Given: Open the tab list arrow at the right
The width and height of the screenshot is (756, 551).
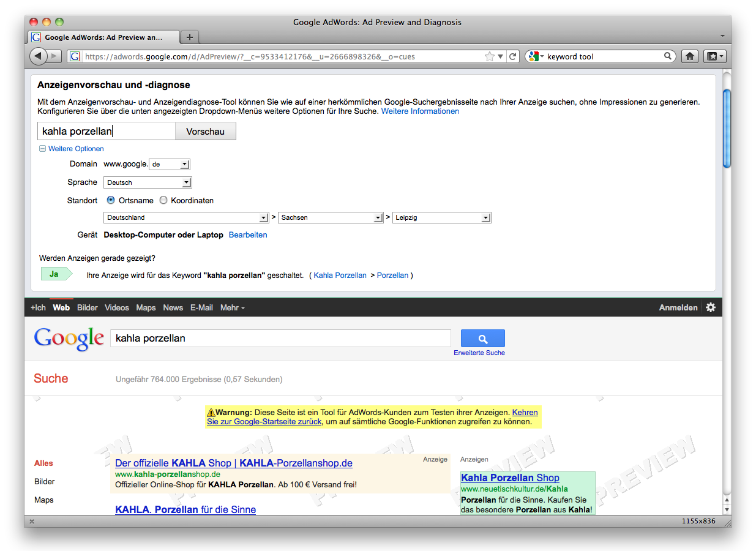Looking at the screenshot, I should pyautogui.click(x=722, y=37).
